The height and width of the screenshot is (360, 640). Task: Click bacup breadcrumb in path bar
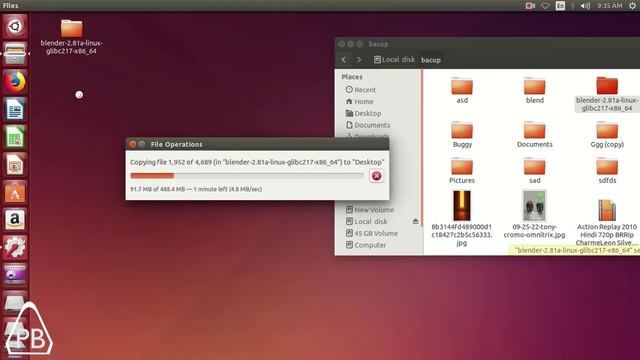tap(431, 60)
